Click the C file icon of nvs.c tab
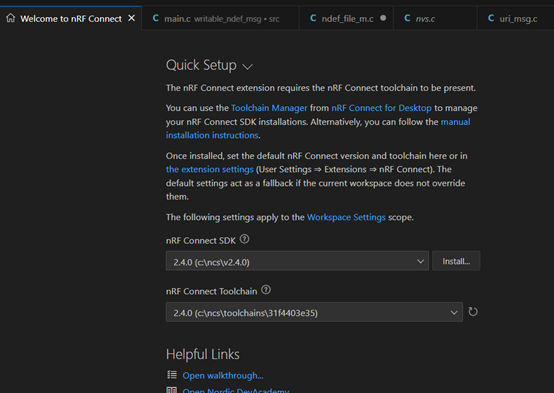 407,18
